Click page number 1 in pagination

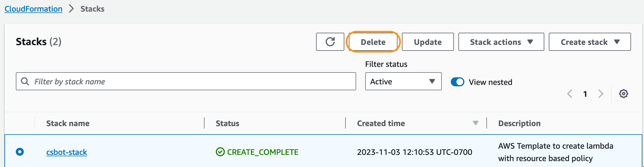pyautogui.click(x=585, y=94)
